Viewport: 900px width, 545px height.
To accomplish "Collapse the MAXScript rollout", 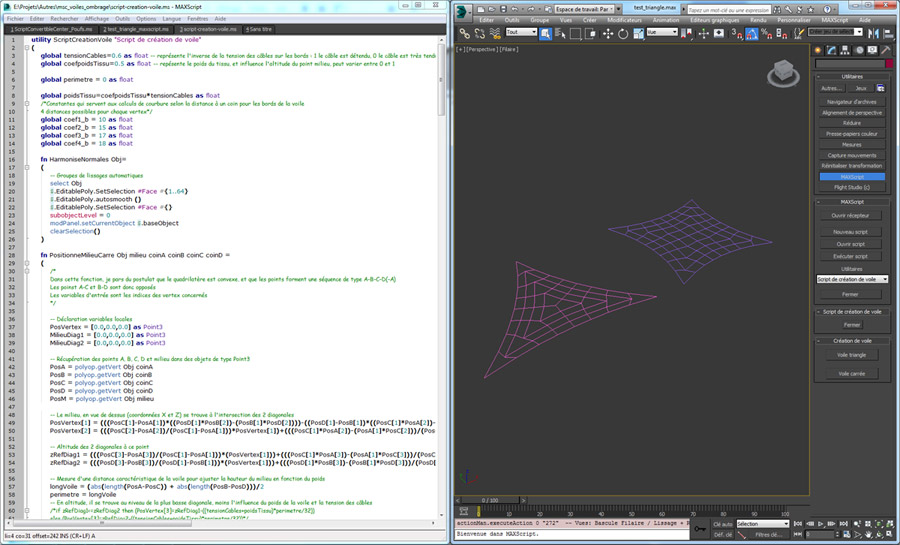I will [852, 201].
